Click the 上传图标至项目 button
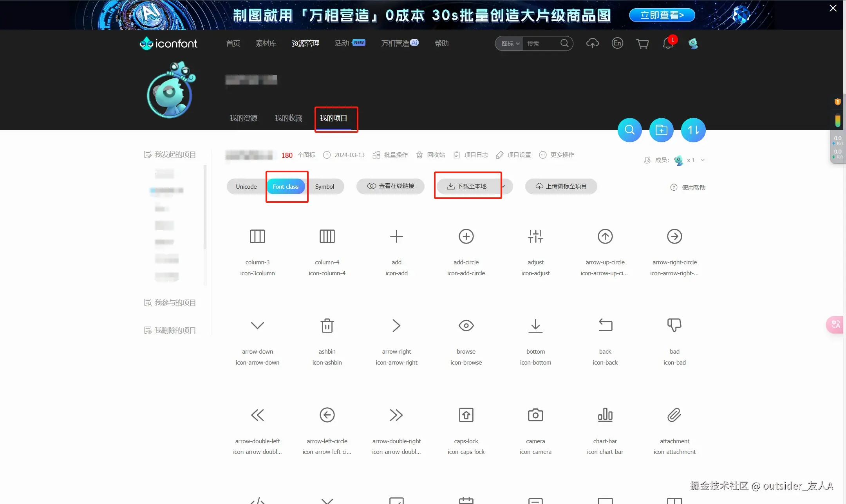846x504 pixels. [561, 186]
